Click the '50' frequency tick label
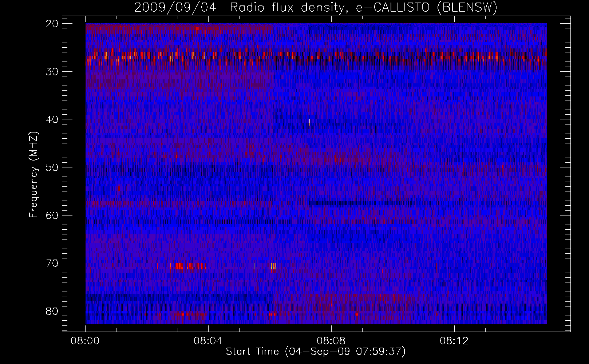This screenshot has width=589, height=364. 53,167
